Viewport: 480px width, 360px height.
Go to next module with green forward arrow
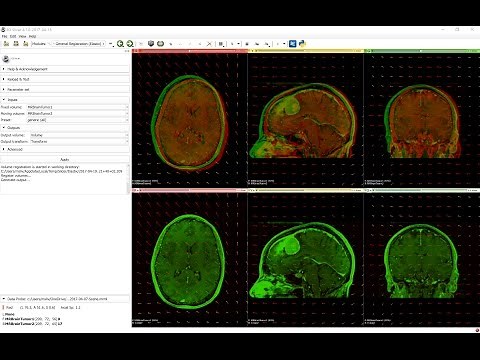[x=130, y=44]
